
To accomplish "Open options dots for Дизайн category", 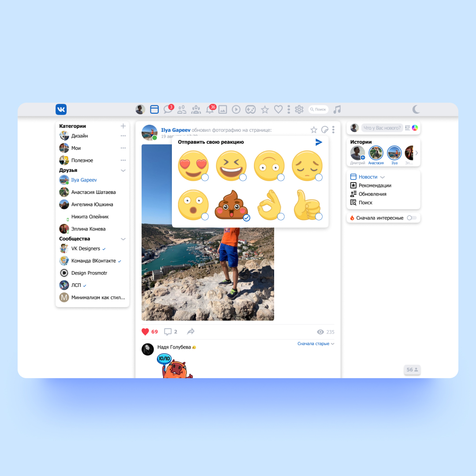I will pos(123,136).
